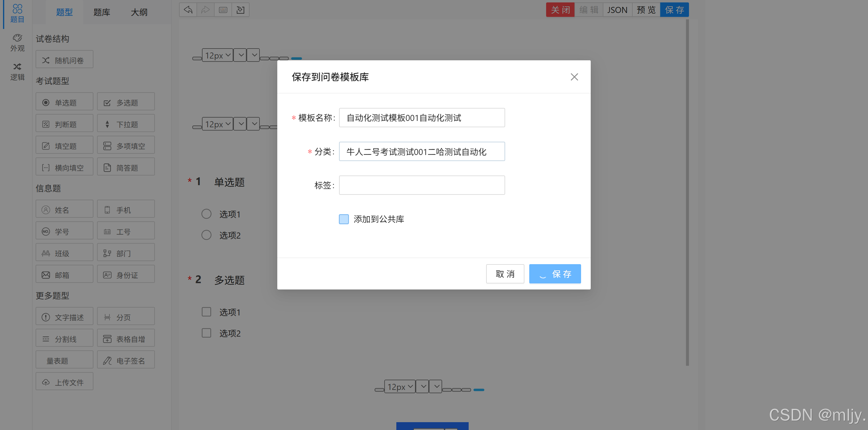This screenshot has height=430, width=868.
Task: Click the 标签 tag input field
Action: click(x=422, y=185)
